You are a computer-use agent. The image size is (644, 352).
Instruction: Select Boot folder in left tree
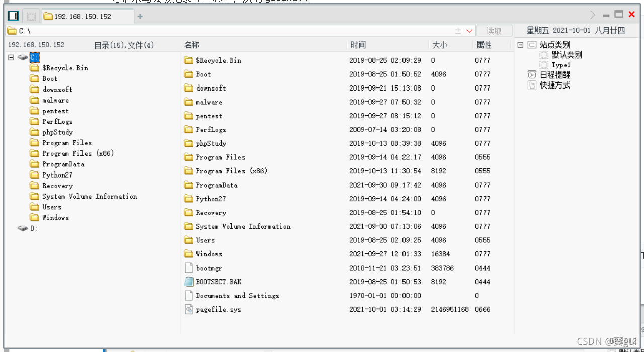click(x=50, y=78)
